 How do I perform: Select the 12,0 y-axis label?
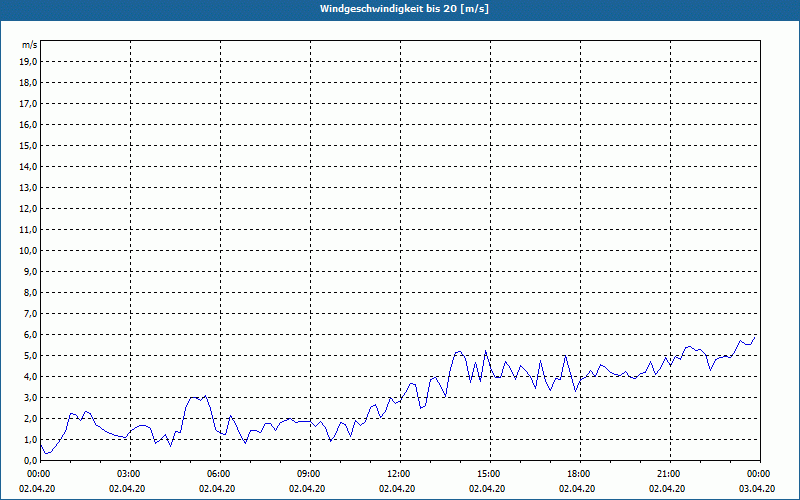29,209
